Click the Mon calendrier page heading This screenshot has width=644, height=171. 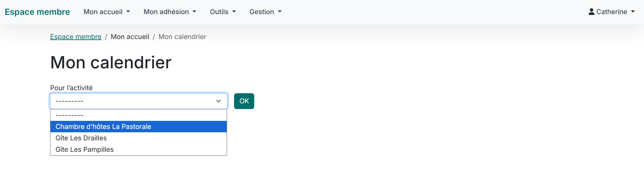coord(111,62)
